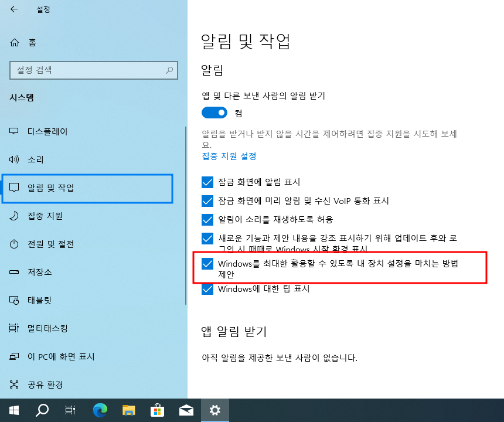Select the 집중 지원 moon icon
504x422 pixels.
(14, 216)
